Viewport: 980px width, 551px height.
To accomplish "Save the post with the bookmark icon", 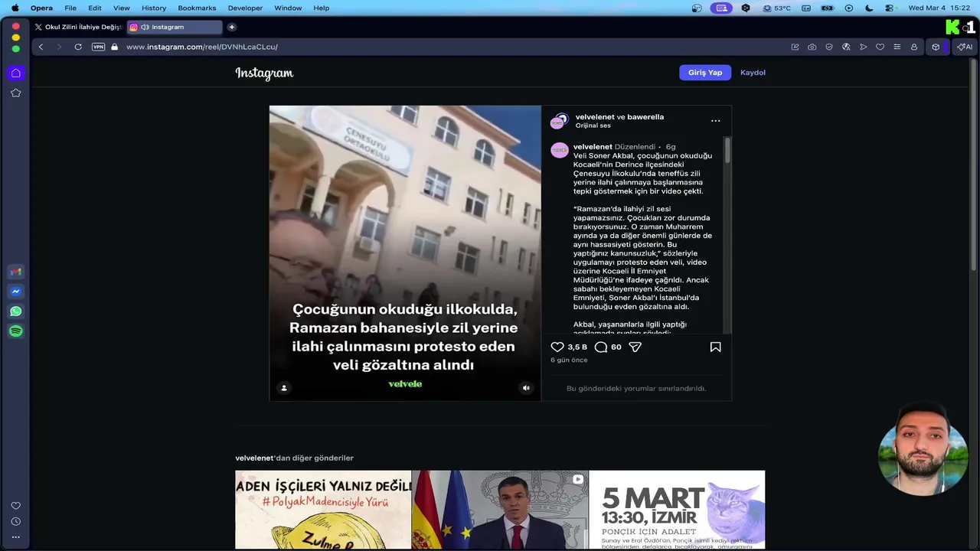I will coord(715,347).
